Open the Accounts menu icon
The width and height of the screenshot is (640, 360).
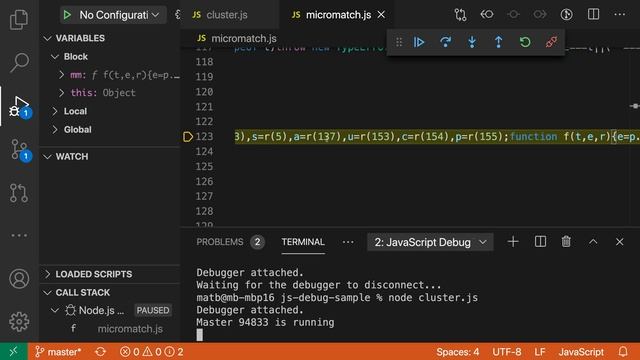pos(19,279)
